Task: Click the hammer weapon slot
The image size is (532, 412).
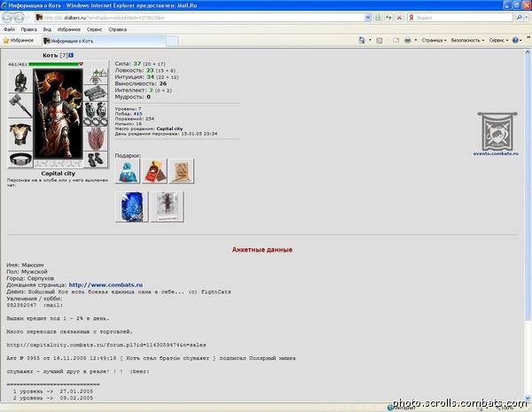Action: click(20, 105)
